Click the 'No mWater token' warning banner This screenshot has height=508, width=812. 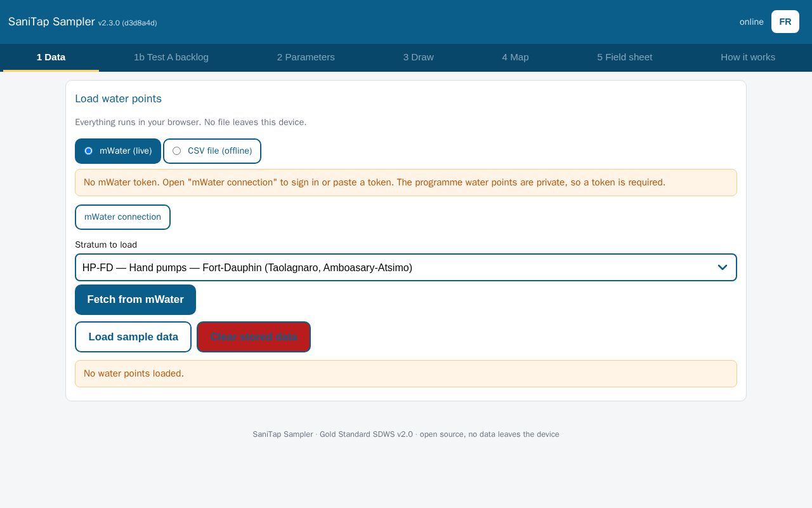coord(406,182)
